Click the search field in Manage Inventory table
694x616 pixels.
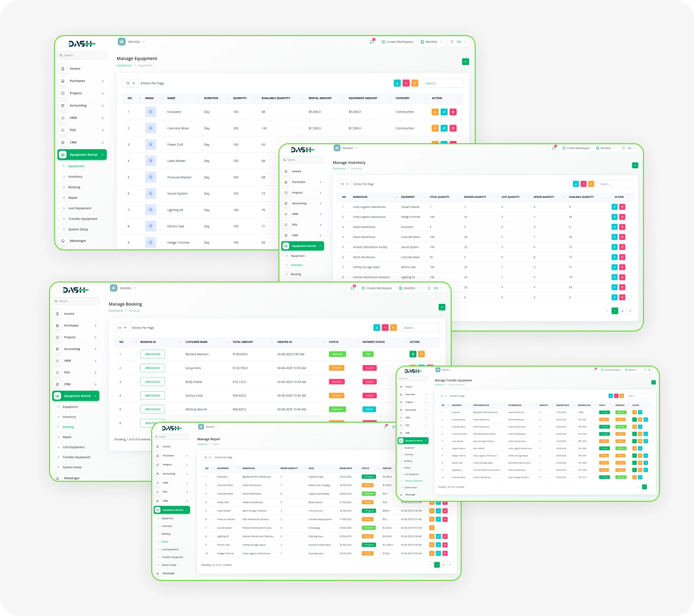[x=615, y=184]
